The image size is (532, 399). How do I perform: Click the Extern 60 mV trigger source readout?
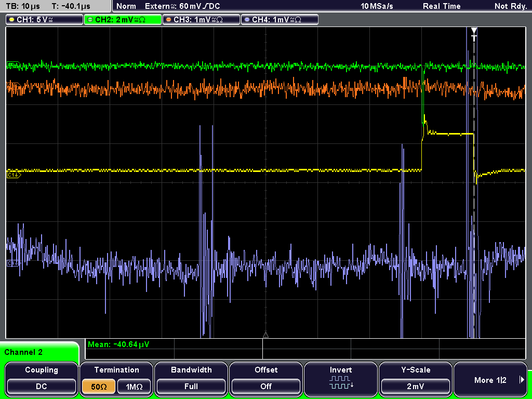coord(182,6)
